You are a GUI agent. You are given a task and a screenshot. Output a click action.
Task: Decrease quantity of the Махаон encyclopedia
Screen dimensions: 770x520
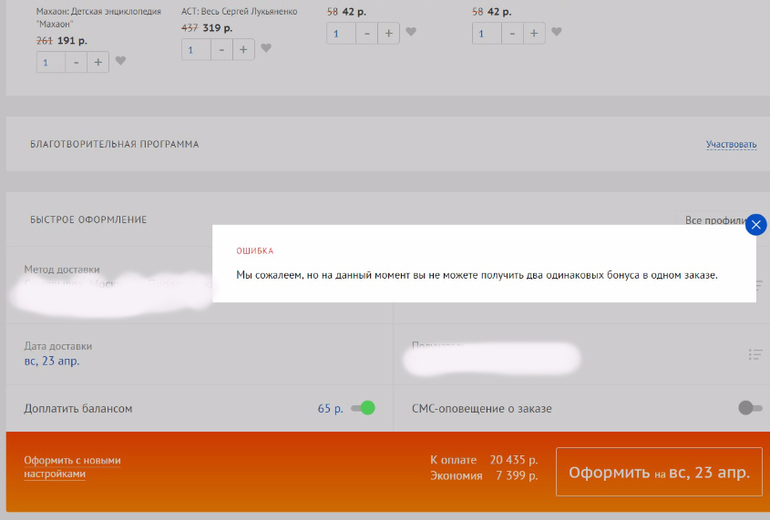click(x=76, y=62)
